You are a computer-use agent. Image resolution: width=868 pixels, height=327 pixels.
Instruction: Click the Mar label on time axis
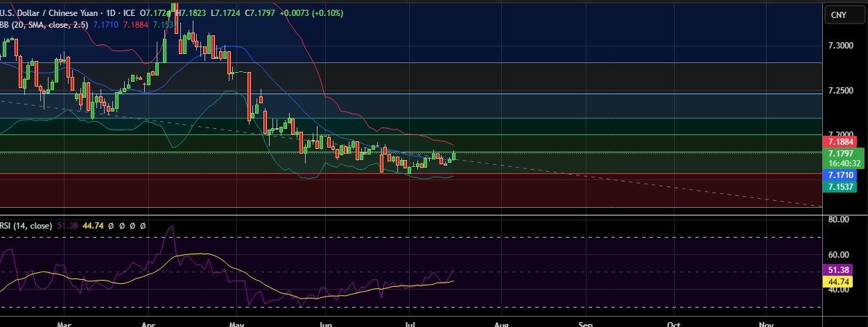point(64,324)
